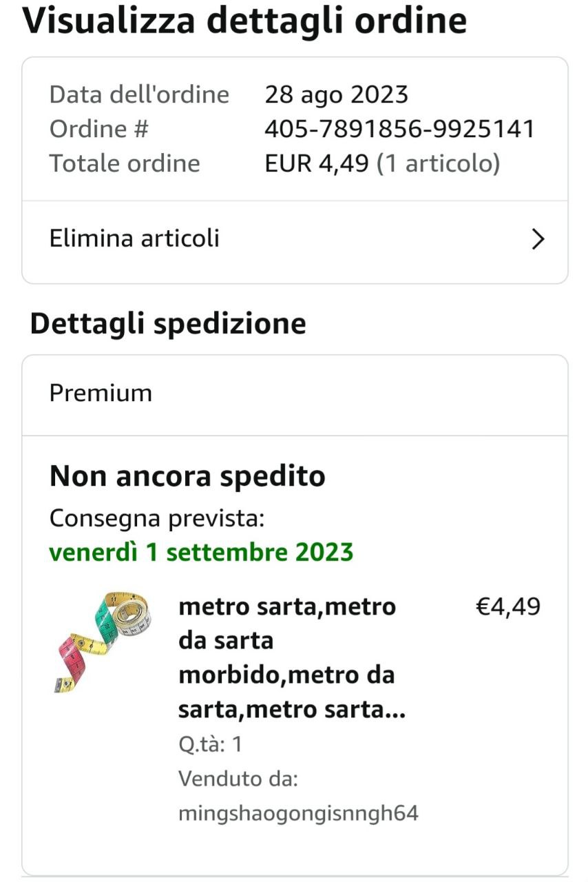Tap the green delivery date text

point(201,552)
